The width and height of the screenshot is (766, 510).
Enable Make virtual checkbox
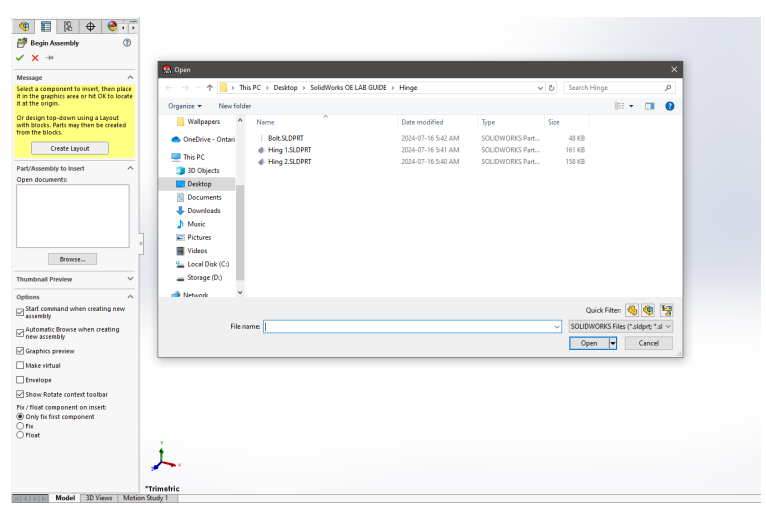[x=20, y=365]
